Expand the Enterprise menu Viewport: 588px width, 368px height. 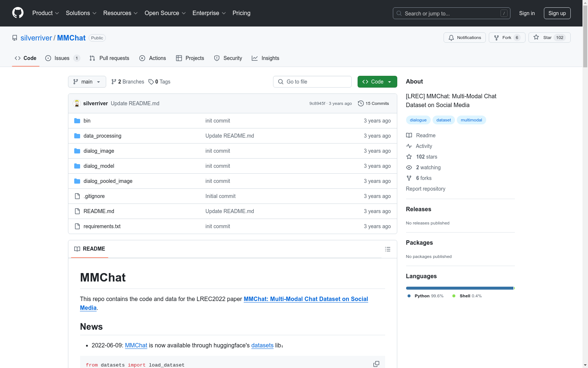[209, 13]
